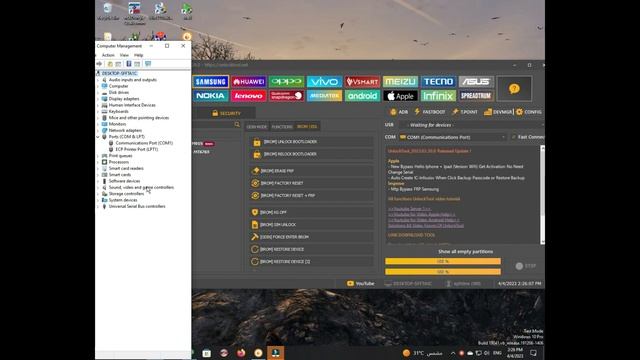Click [BROM] SIM UNLOCK button
The width and height of the screenshot is (640, 360).
[311, 224]
